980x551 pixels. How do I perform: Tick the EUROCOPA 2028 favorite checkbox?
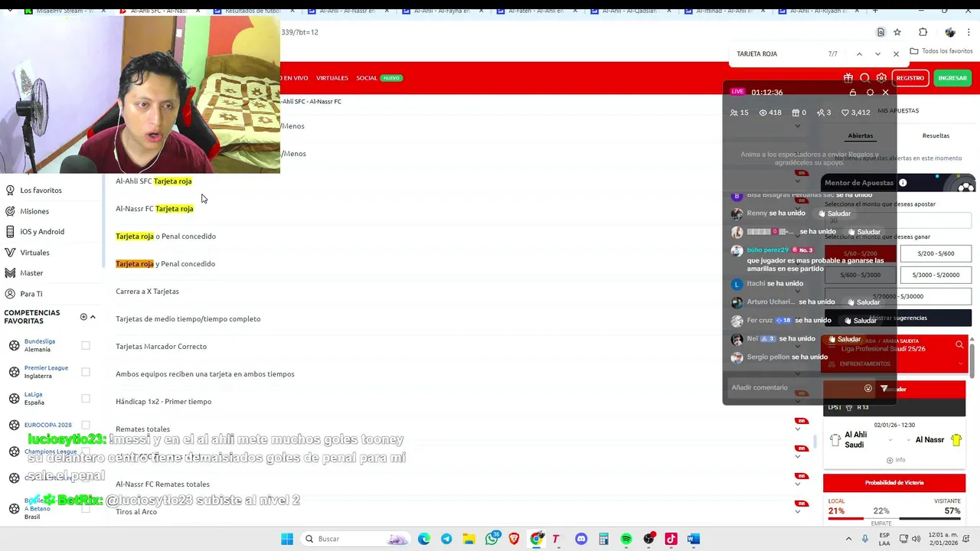pyautogui.click(x=86, y=425)
